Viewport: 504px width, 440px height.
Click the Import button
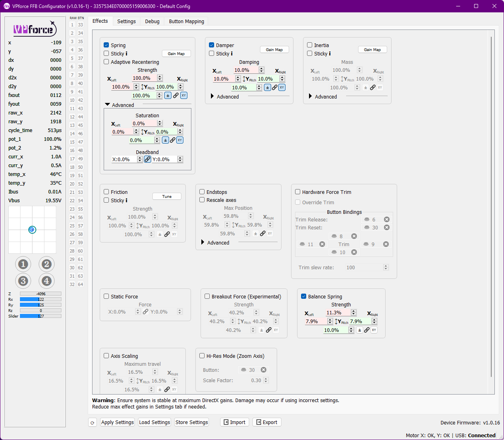(234, 422)
